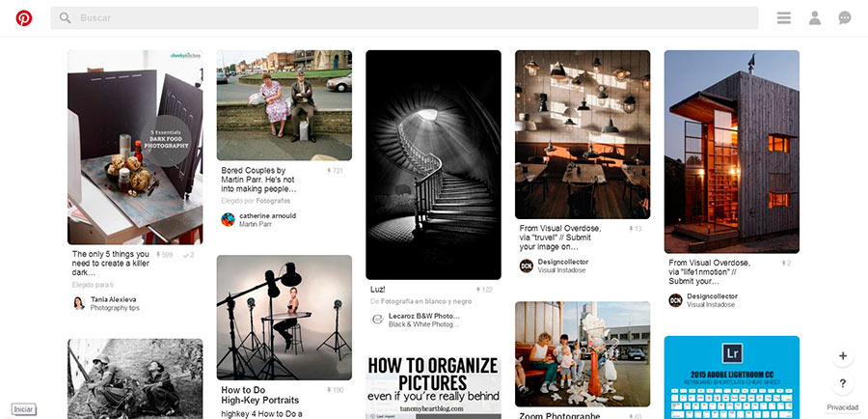Image resolution: width=868 pixels, height=419 pixels.
Task: Open the Lightroom CC keyboard shortcuts pin
Action: (x=732, y=377)
